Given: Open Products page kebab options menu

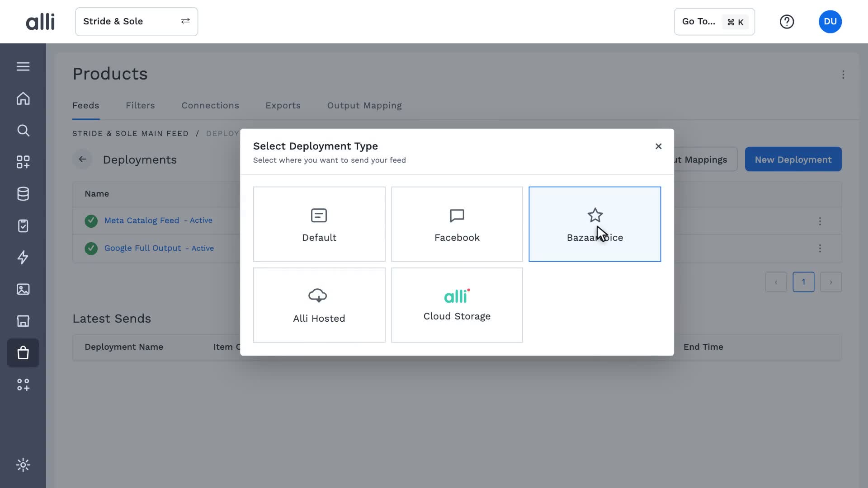Looking at the screenshot, I should coord(843,75).
